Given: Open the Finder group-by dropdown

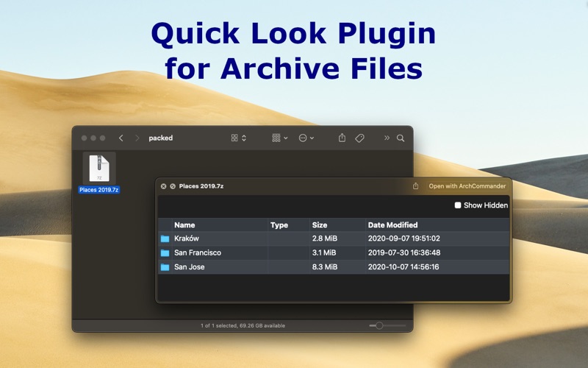Looking at the screenshot, I should click(x=280, y=138).
